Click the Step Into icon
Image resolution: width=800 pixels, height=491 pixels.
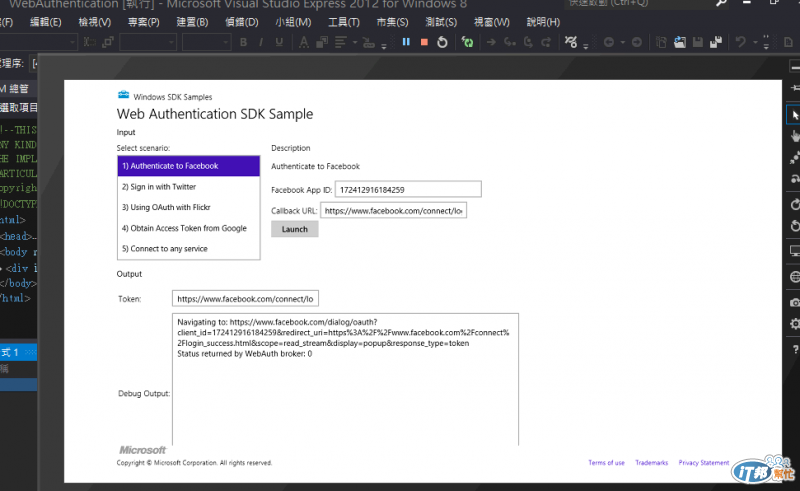pos(509,42)
